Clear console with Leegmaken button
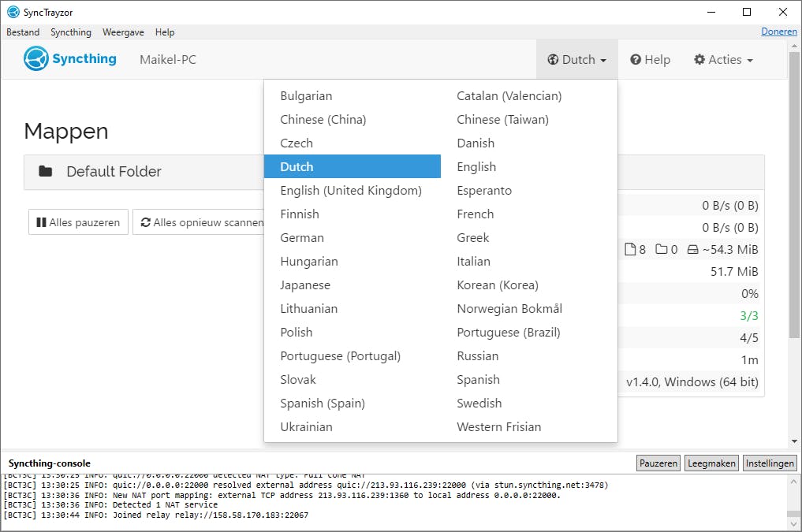This screenshot has height=532, width=802. [711, 463]
